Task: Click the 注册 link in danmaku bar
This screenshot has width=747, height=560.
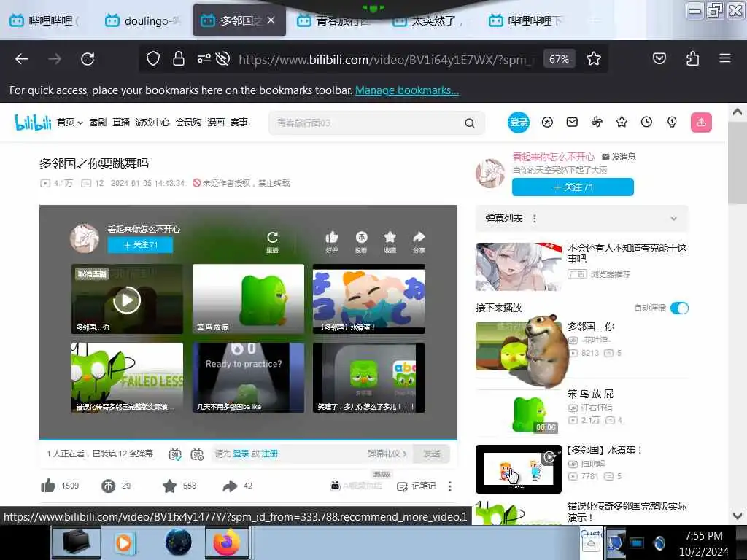Action: pyautogui.click(x=270, y=454)
